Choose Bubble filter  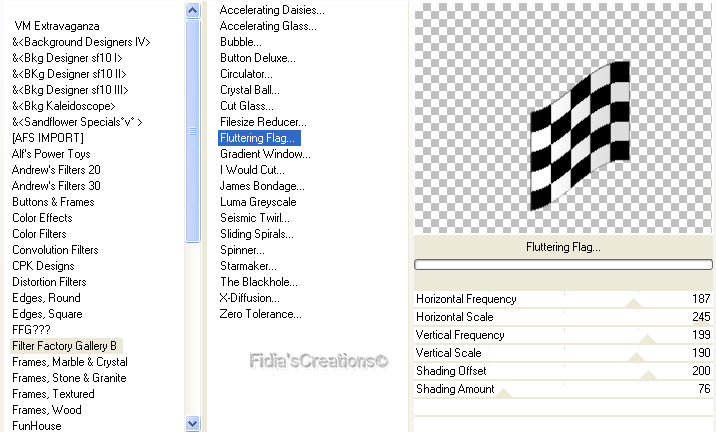tap(241, 42)
